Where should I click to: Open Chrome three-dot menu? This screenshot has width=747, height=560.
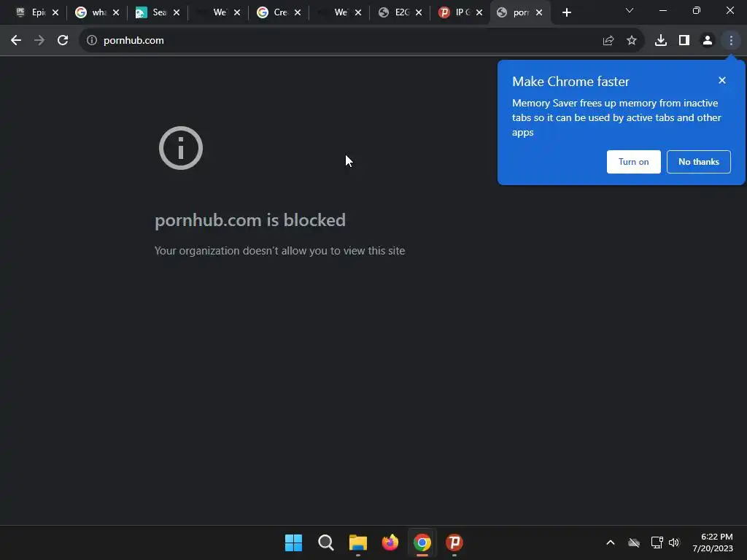(x=731, y=41)
